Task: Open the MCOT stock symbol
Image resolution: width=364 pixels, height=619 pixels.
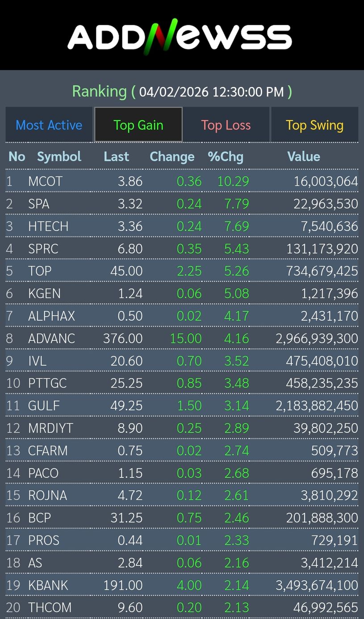Action: click(45, 181)
